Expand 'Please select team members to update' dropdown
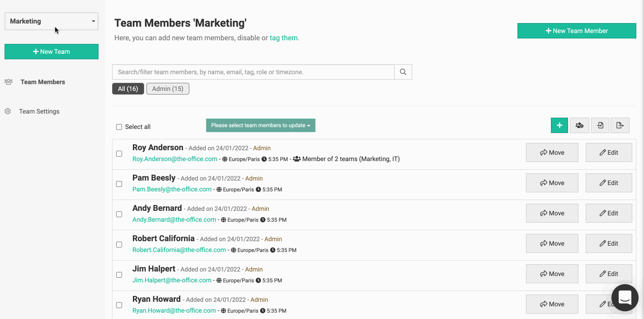This screenshot has width=644, height=319. (x=260, y=125)
